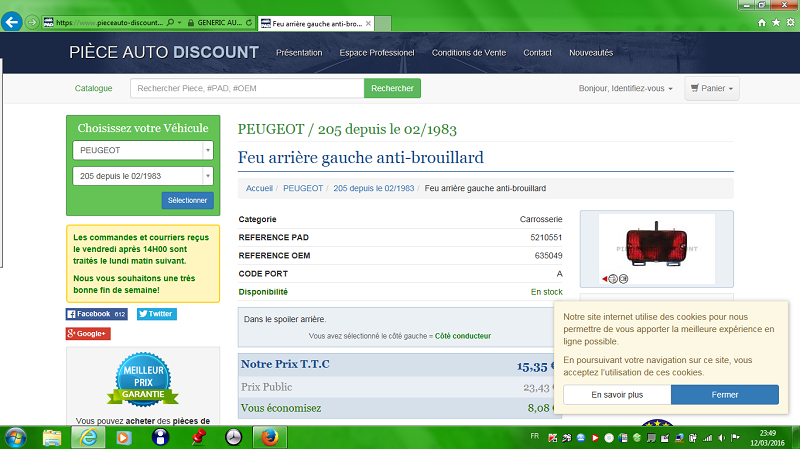Open the fog light product thumbnail
Screen dimensions: 800x449
point(657,249)
